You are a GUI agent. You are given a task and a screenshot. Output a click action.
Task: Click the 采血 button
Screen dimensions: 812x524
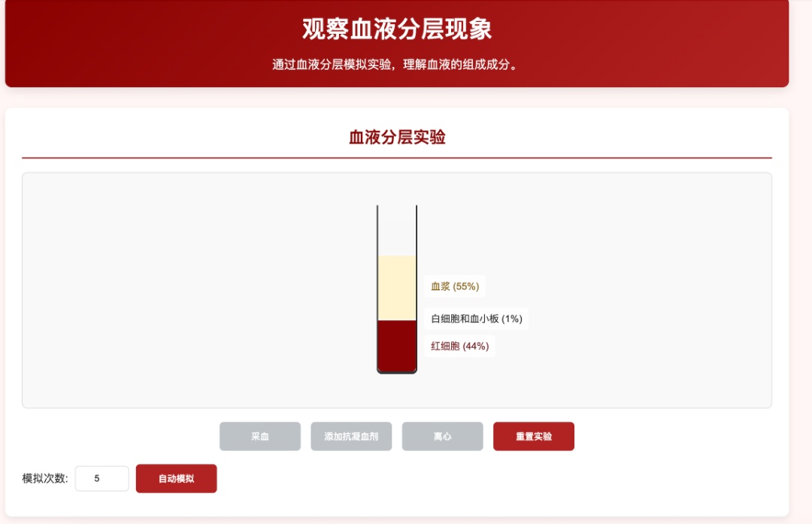click(x=259, y=436)
